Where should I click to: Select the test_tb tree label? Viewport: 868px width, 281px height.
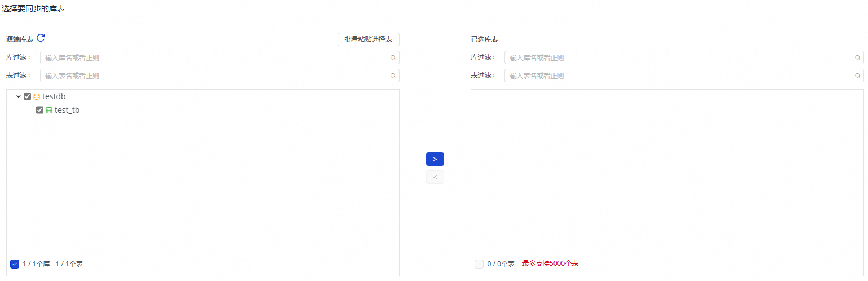pyautogui.click(x=67, y=110)
